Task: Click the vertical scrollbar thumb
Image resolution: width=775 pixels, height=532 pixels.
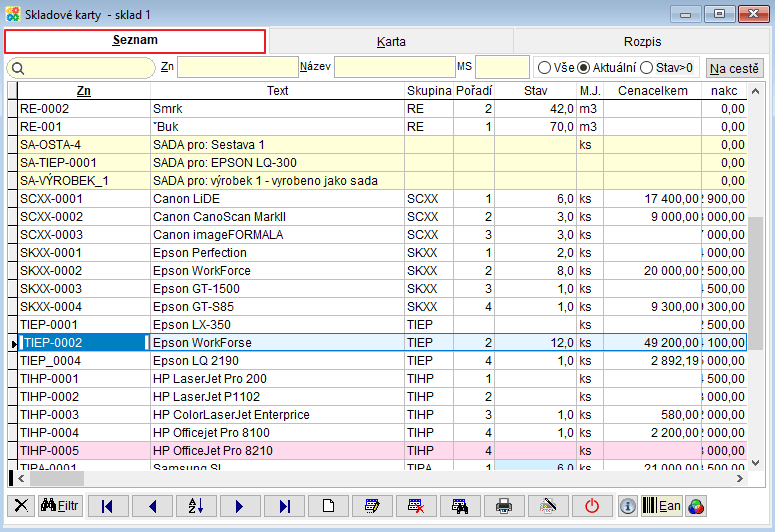Action: coord(755,283)
